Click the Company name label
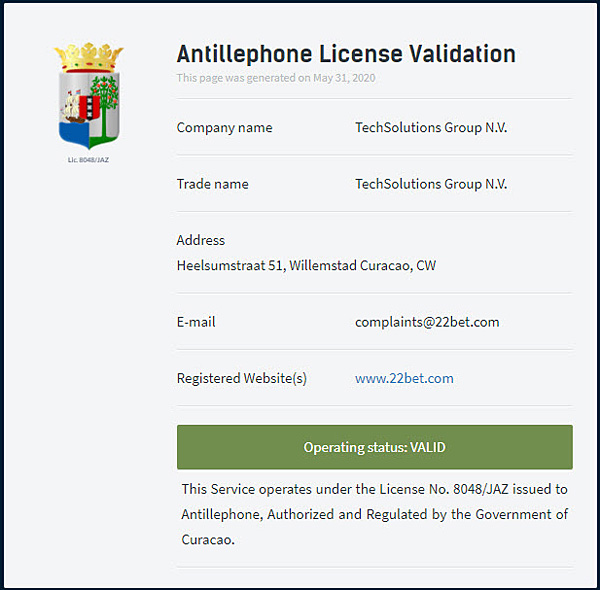Image resolution: width=600 pixels, height=590 pixels. click(225, 128)
